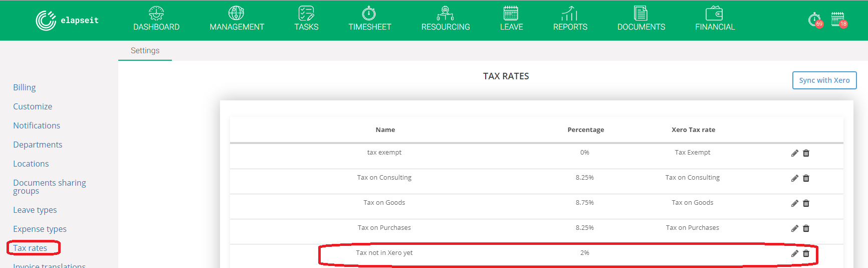
Task: Click the Sync with Xero button
Action: 824,80
